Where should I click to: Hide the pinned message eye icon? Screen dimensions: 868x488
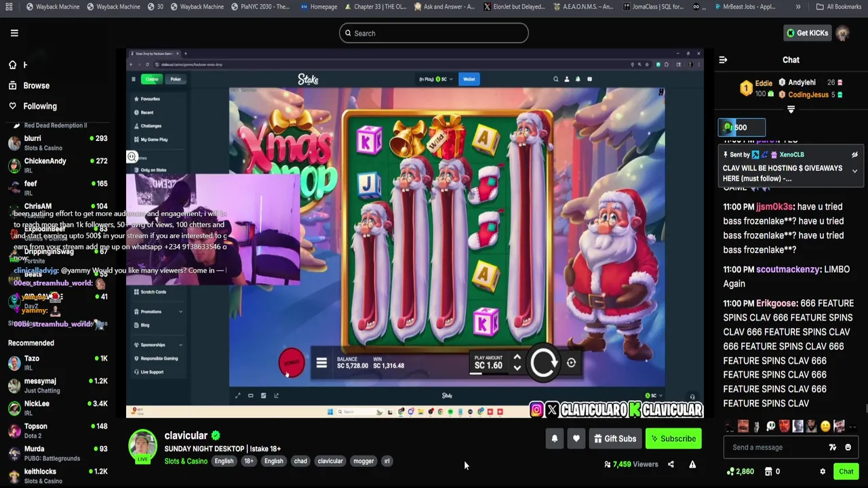pyautogui.click(x=854, y=155)
